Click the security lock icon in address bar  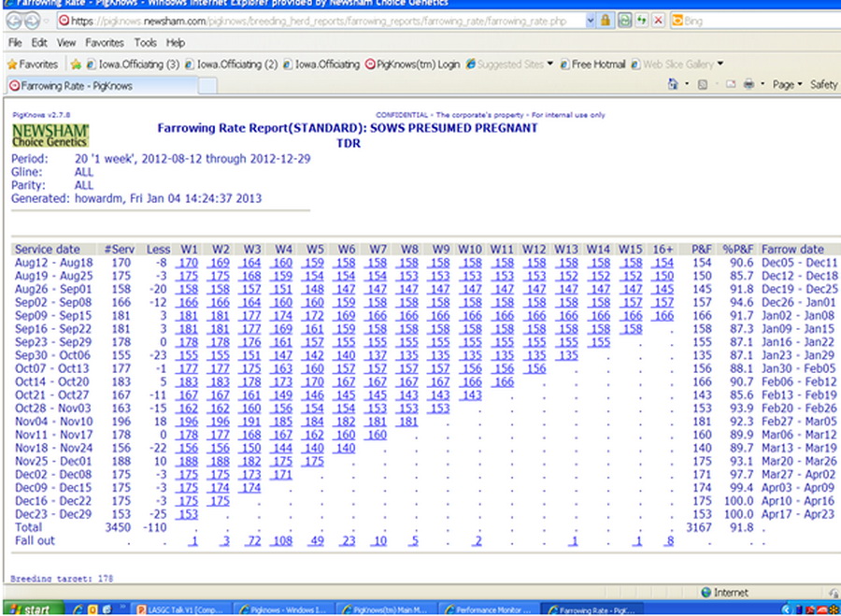click(x=606, y=20)
